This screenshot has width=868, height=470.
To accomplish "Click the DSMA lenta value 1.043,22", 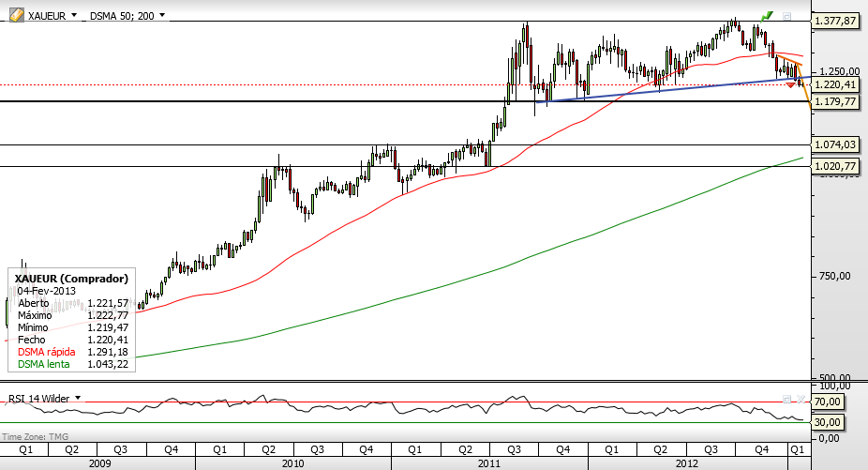I will click(x=108, y=364).
